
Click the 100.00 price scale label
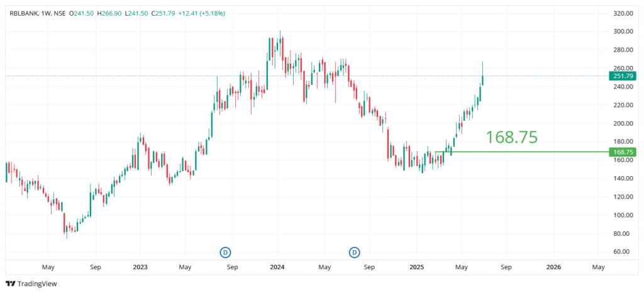(x=622, y=215)
